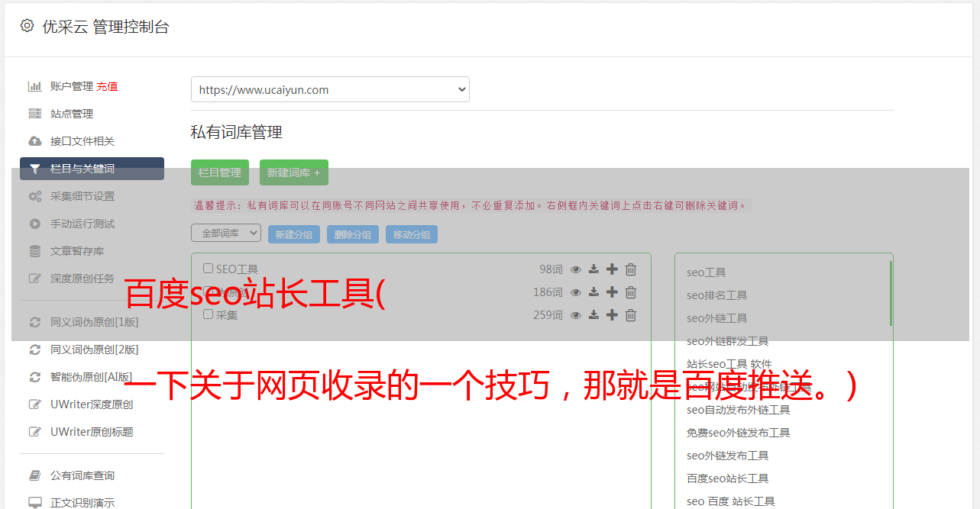The height and width of the screenshot is (509, 980).
Task: Click the server icon for 站点管理
Action: [35, 114]
